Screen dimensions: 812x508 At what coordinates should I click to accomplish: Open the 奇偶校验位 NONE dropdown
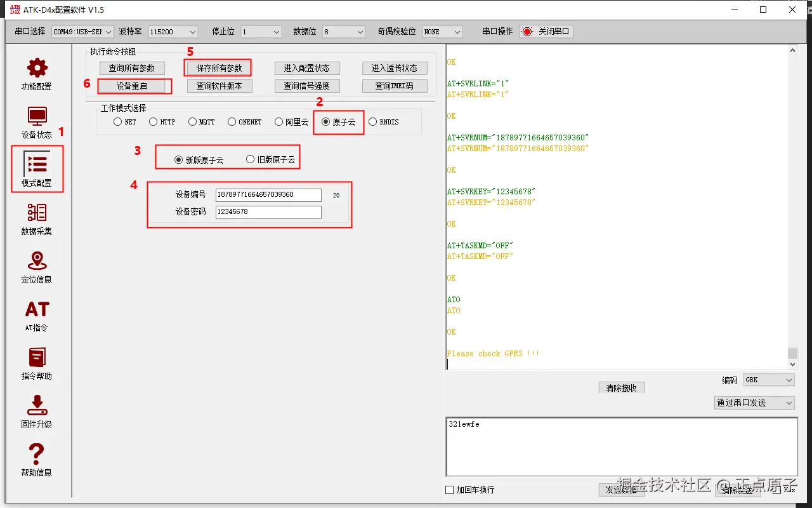[442, 32]
